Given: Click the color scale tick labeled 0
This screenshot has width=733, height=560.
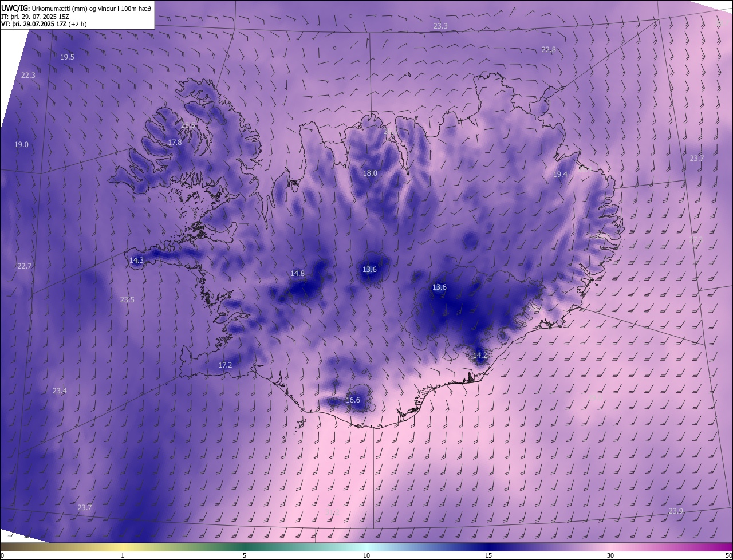Looking at the screenshot, I should pos(2,555).
